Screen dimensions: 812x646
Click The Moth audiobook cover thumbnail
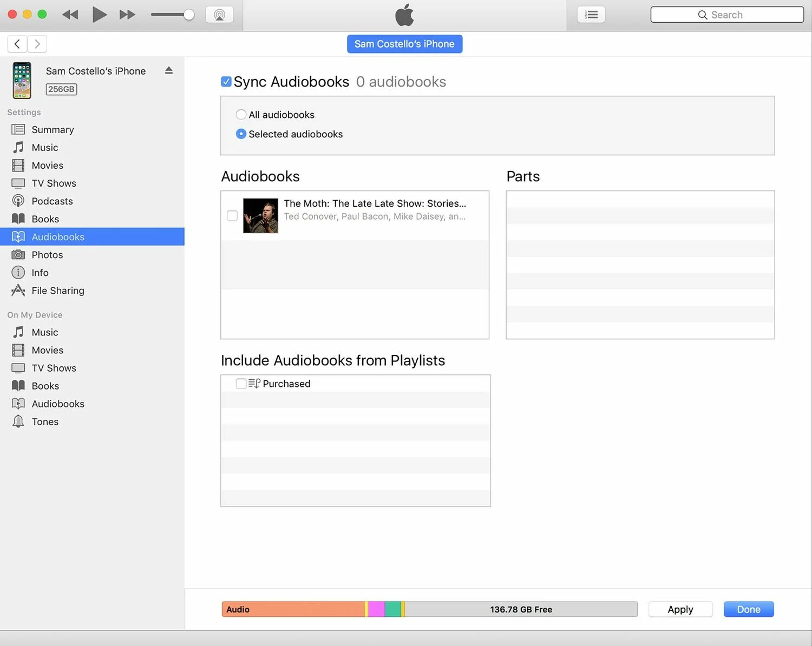tap(260, 215)
